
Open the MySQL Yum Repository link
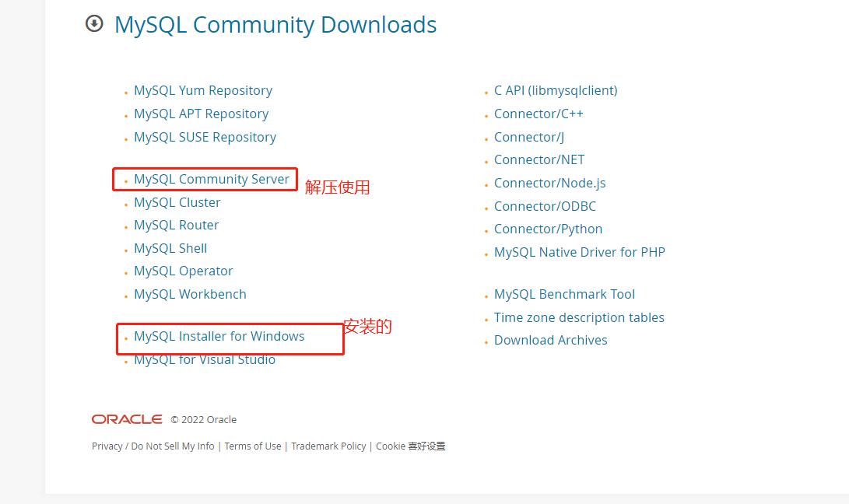pyautogui.click(x=203, y=90)
